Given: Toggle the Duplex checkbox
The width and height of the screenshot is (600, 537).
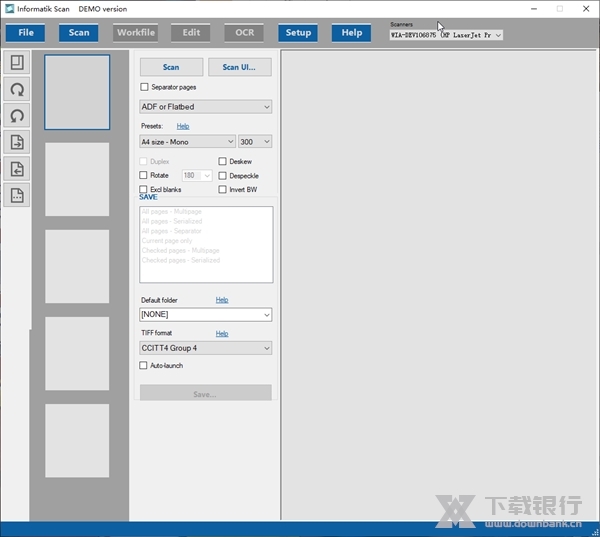Looking at the screenshot, I should pos(143,162).
